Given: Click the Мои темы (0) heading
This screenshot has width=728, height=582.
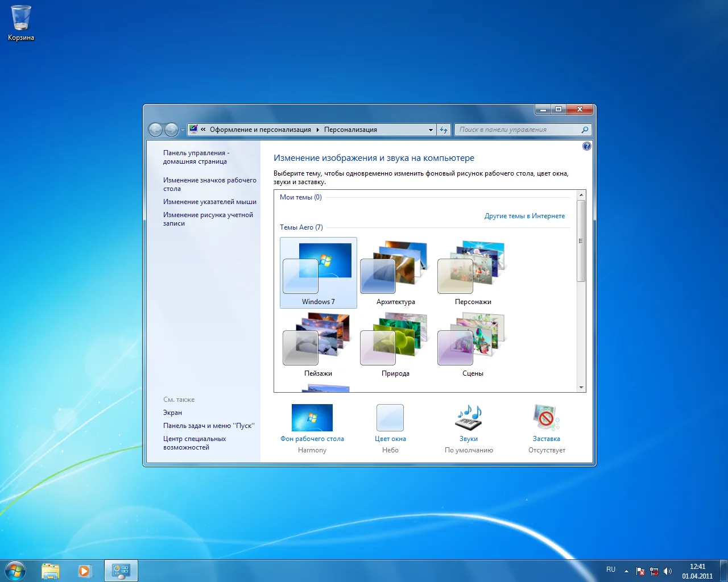Looking at the screenshot, I should (x=300, y=197).
